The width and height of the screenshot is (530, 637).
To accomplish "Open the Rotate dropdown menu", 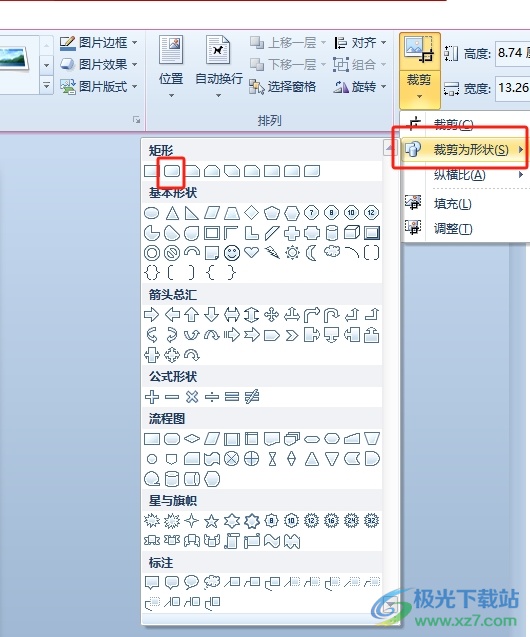I will 360,86.
